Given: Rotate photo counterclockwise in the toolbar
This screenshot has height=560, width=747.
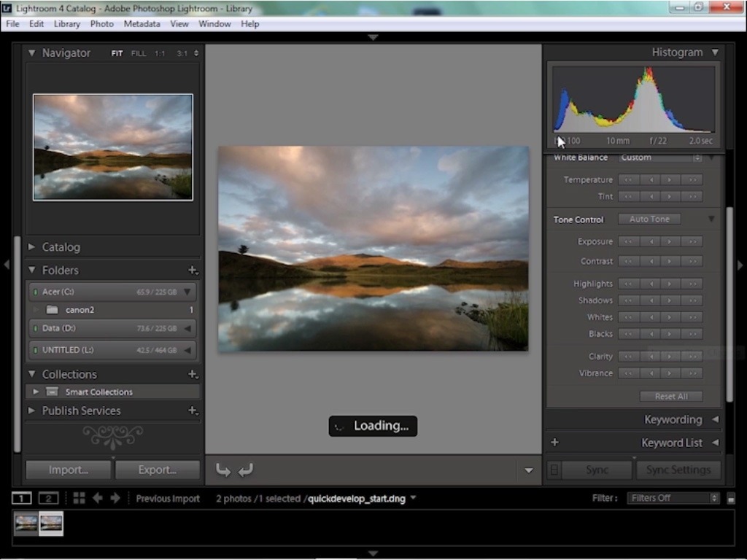Looking at the screenshot, I should 223,470.
